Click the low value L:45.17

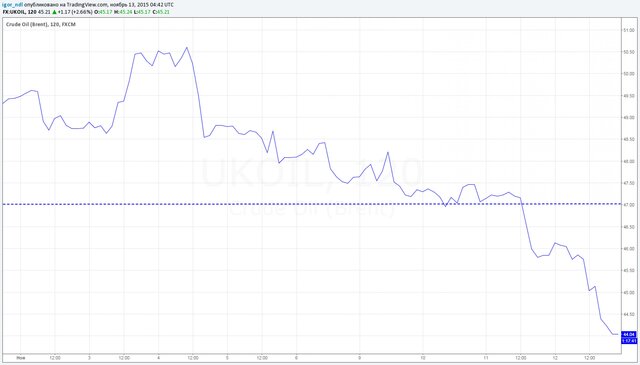pos(142,12)
